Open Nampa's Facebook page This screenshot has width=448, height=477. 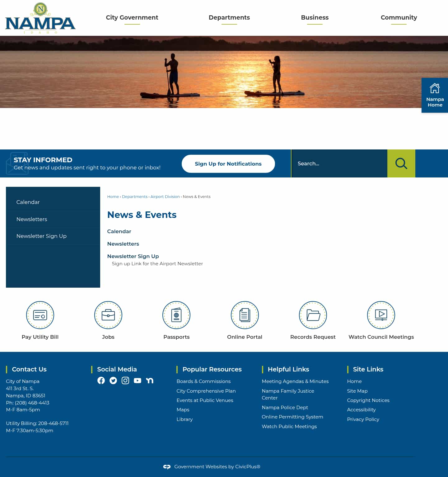click(101, 380)
